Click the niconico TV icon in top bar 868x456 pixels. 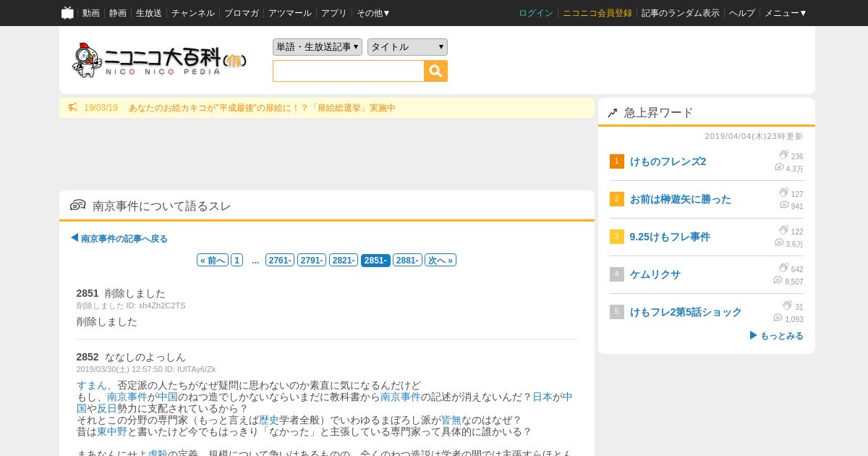pos(67,13)
